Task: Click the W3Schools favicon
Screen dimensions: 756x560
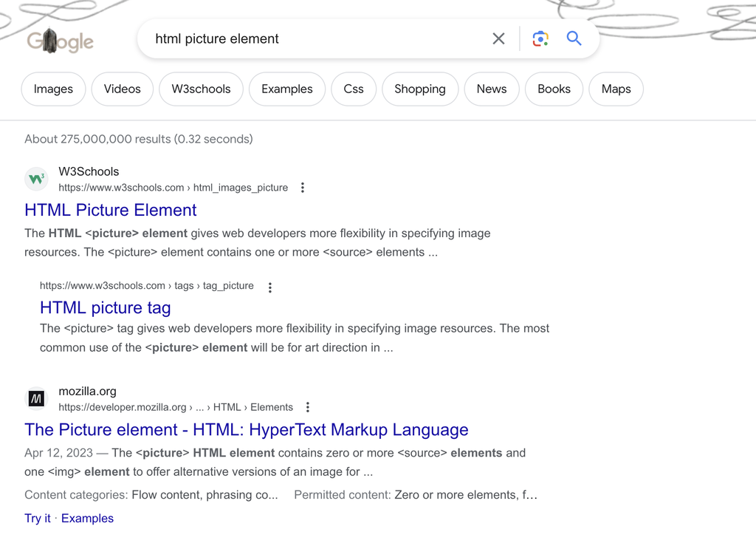Action: 36,178
